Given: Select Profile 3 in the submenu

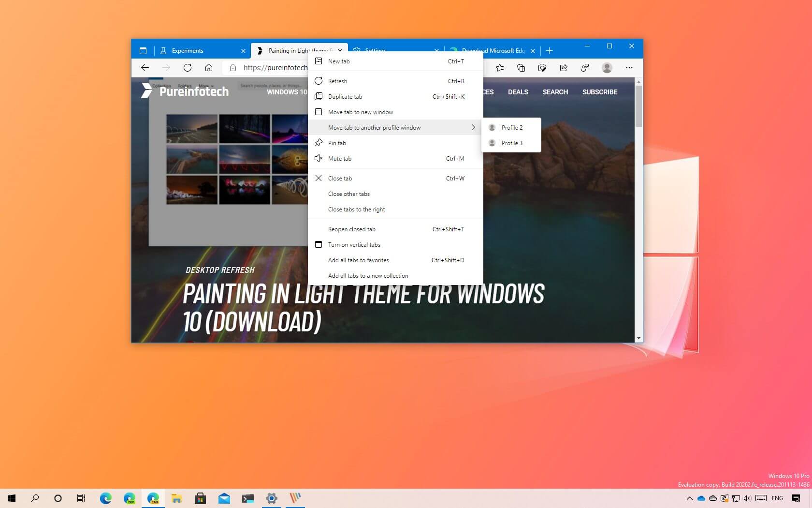Looking at the screenshot, I should pyautogui.click(x=512, y=143).
